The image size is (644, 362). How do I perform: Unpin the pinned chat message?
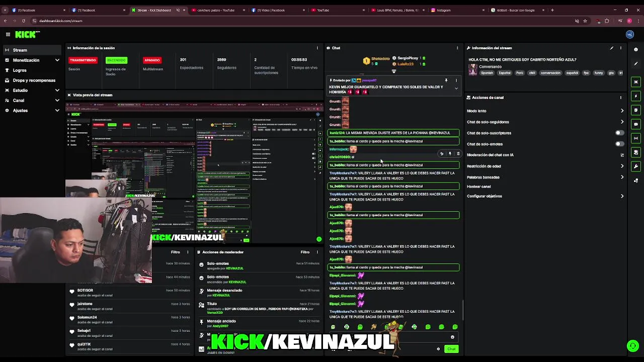(446, 80)
